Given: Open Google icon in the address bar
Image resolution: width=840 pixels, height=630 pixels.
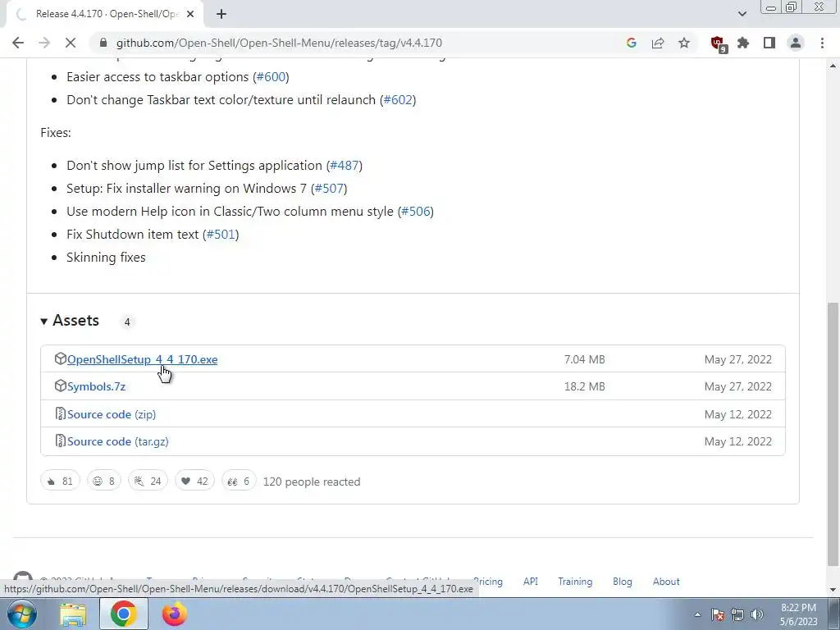Looking at the screenshot, I should pyautogui.click(x=631, y=43).
